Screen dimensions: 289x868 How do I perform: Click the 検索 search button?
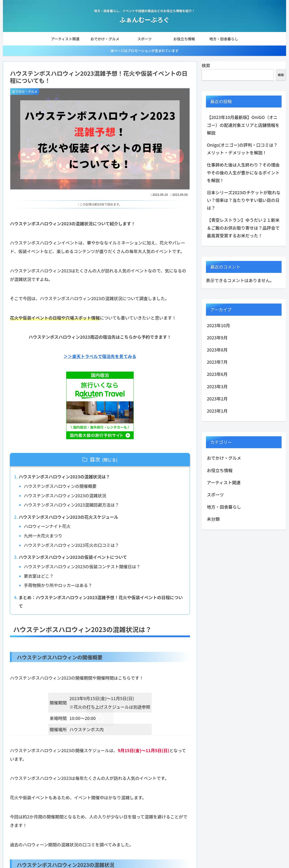coord(281,75)
